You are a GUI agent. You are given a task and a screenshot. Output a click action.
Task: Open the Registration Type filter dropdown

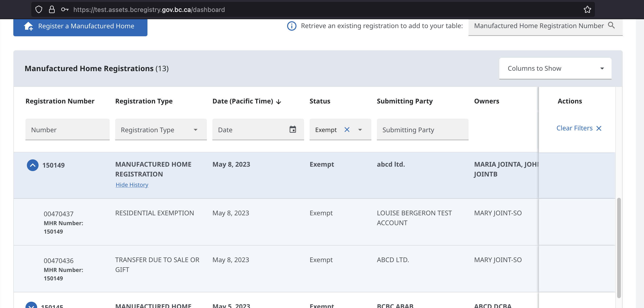click(161, 129)
